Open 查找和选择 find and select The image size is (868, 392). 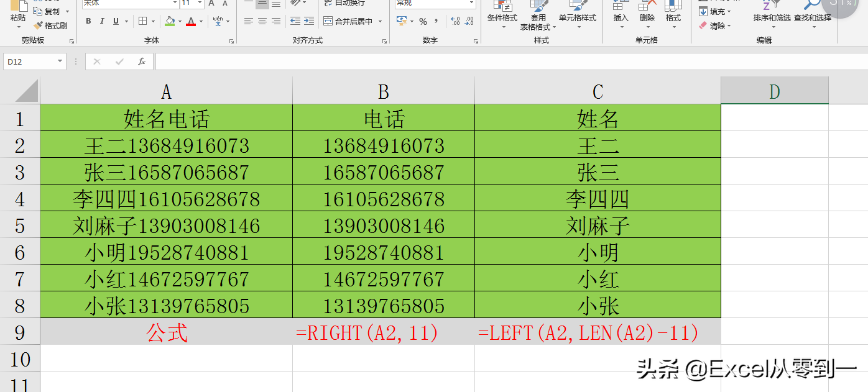tap(812, 13)
